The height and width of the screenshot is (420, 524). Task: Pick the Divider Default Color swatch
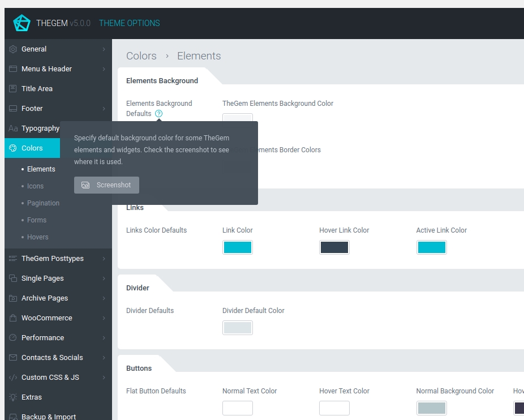(x=237, y=328)
